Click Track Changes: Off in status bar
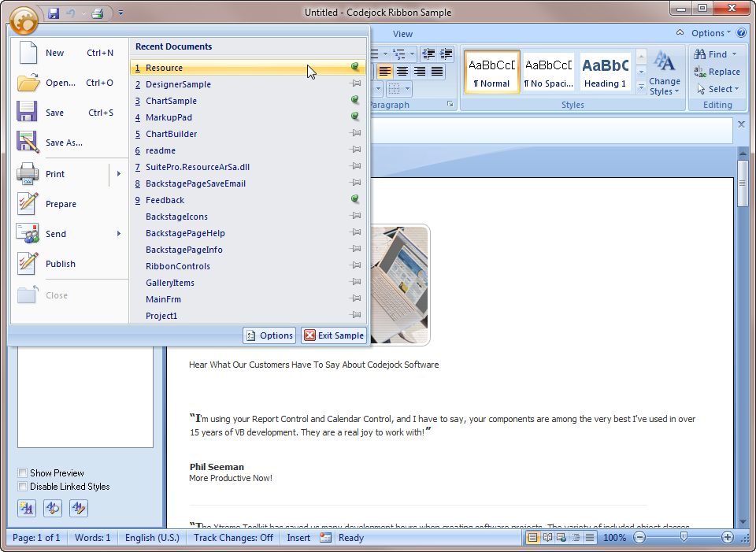 [x=233, y=538]
